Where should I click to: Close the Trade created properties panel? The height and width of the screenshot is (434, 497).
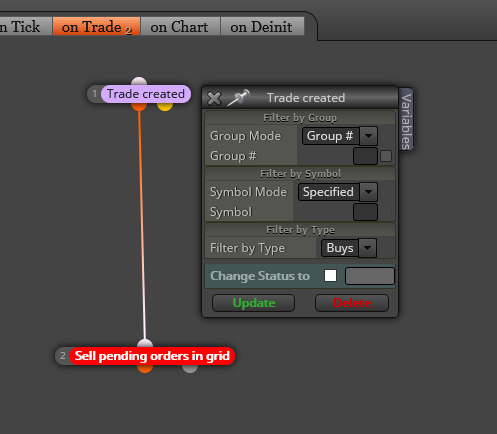[x=214, y=98]
